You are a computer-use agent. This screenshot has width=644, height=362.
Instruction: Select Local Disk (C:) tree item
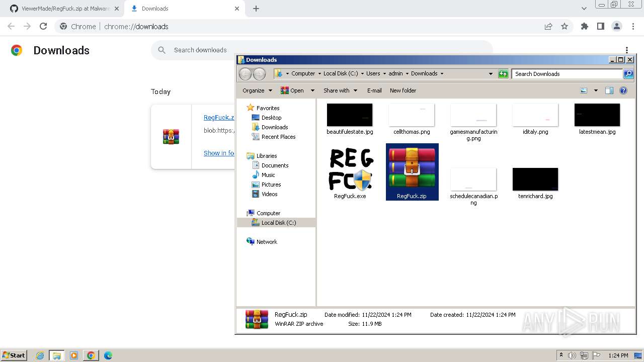[x=277, y=223]
